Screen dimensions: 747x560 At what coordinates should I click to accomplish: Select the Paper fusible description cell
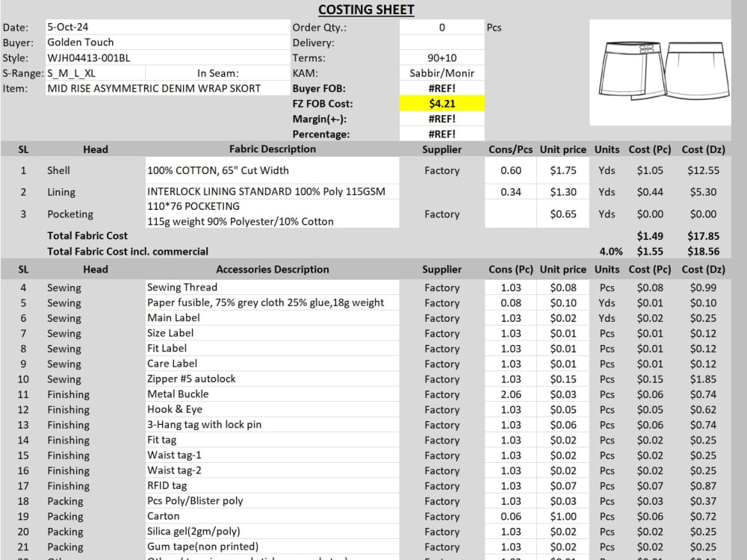tap(272, 302)
